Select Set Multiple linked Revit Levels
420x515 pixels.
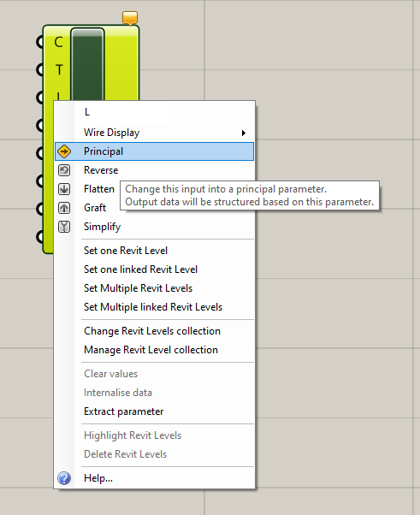[154, 307]
